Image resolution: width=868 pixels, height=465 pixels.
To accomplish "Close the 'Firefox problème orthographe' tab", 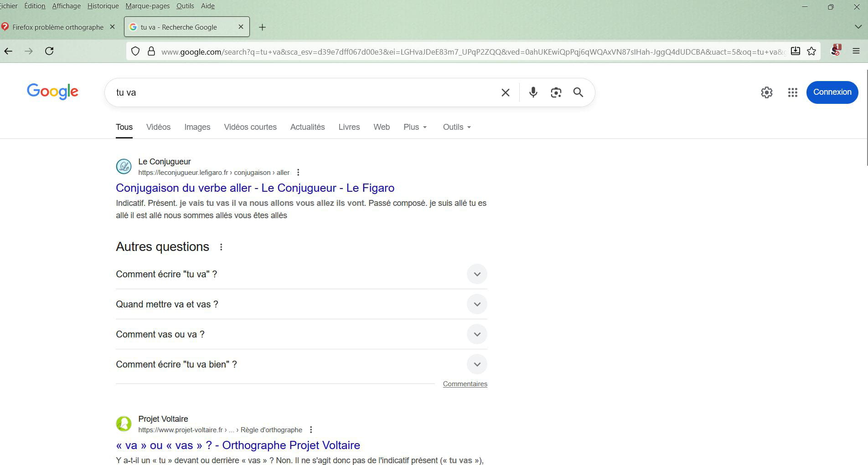I will coord(113,27).
